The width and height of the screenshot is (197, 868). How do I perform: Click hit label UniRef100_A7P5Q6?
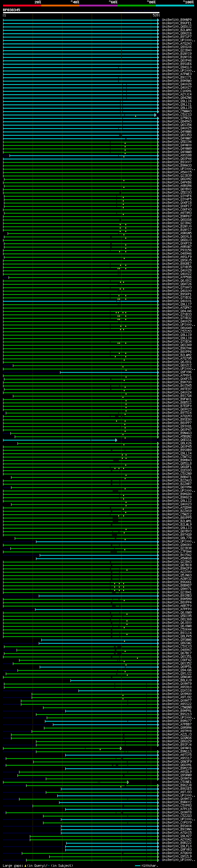pos(177,277)
